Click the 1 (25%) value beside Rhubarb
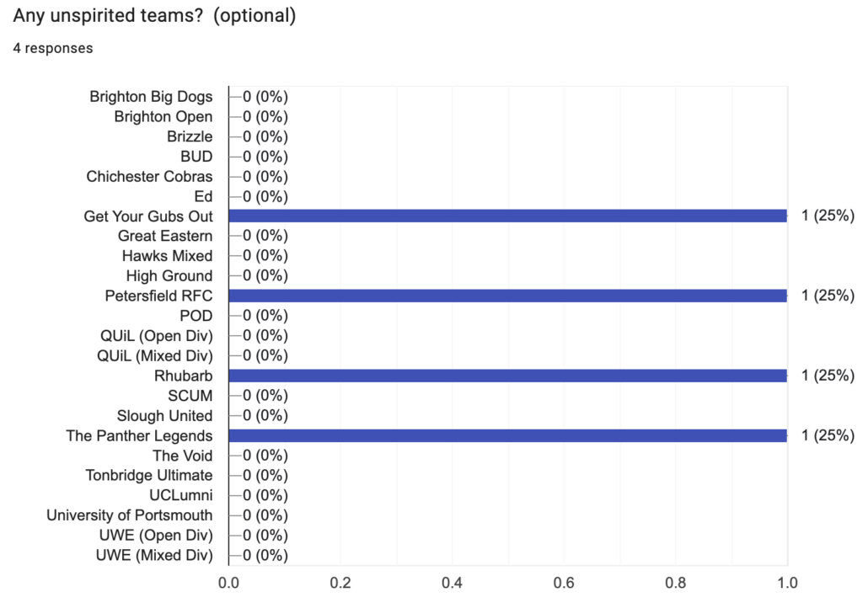 pyautogui.click(x=828, y=376)
